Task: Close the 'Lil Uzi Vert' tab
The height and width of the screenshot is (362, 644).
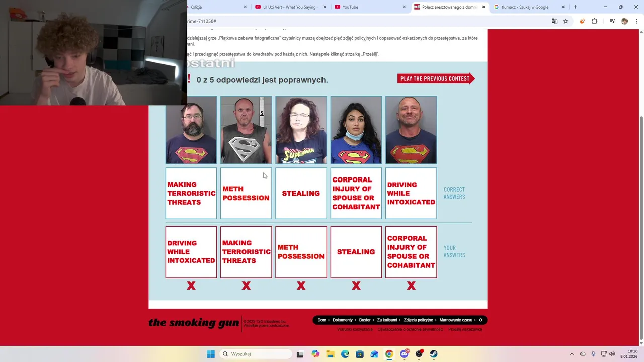Action: click(x=325, y=7)
